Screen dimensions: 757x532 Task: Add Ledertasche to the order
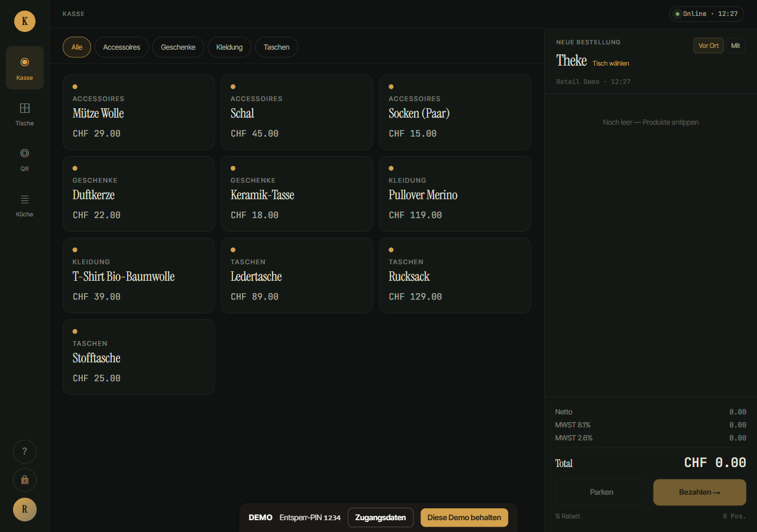point(296,275)
